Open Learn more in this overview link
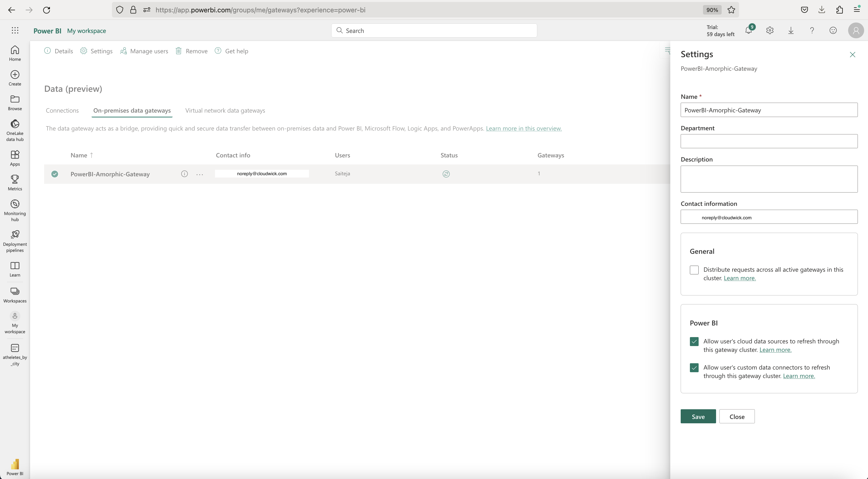The width and height of the screenshot is (868, 479). tap(524, 128)
